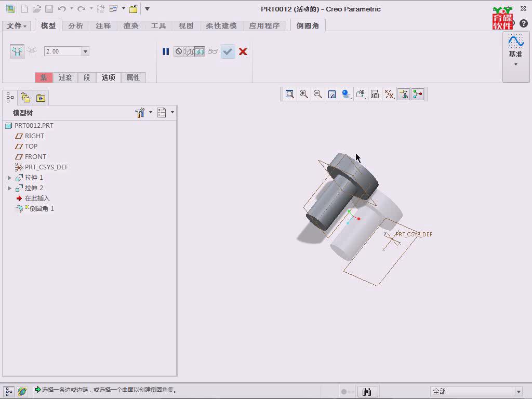Show the folder browser navigator tab
532x399 pixels.
(x=25, y=98)
